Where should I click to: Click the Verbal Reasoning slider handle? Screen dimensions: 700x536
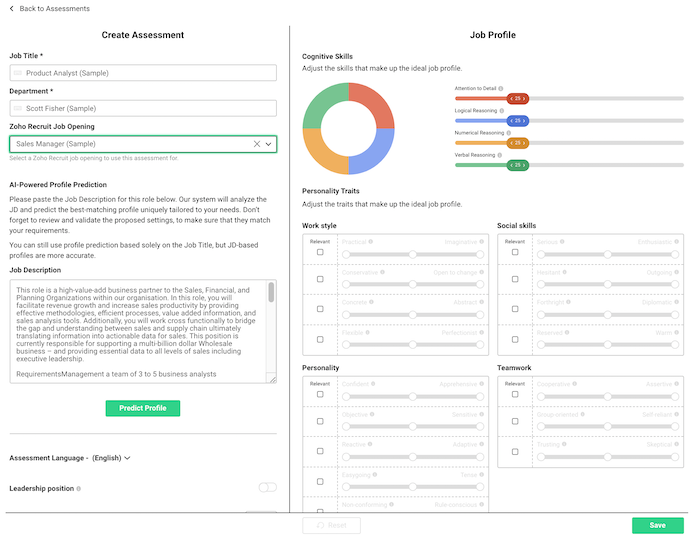pyautogui.click(x=517, y=165)
